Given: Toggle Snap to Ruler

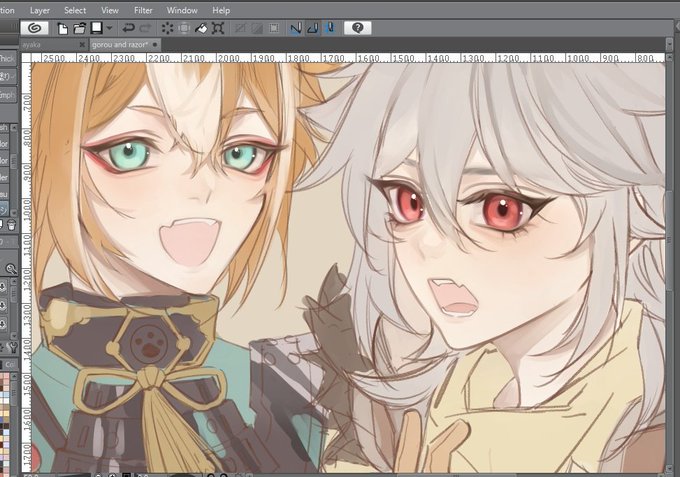Looking at the screenshot, I should pos(296,29).
